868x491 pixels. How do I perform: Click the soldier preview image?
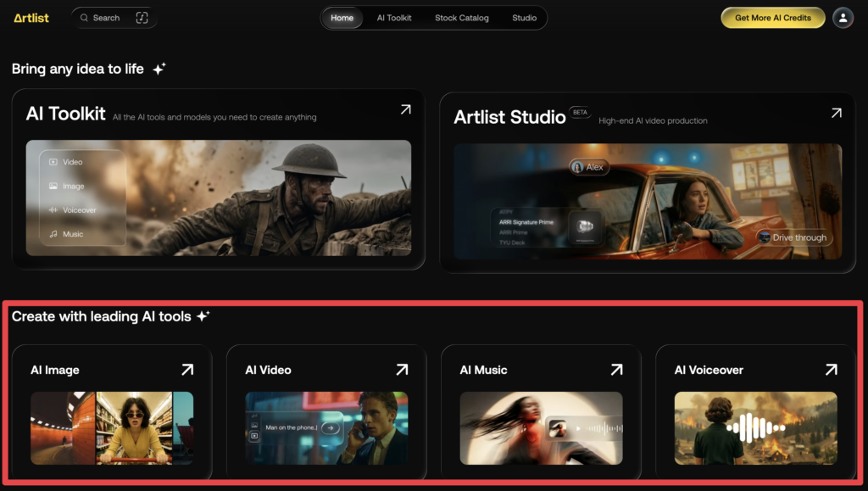point(219,198)
